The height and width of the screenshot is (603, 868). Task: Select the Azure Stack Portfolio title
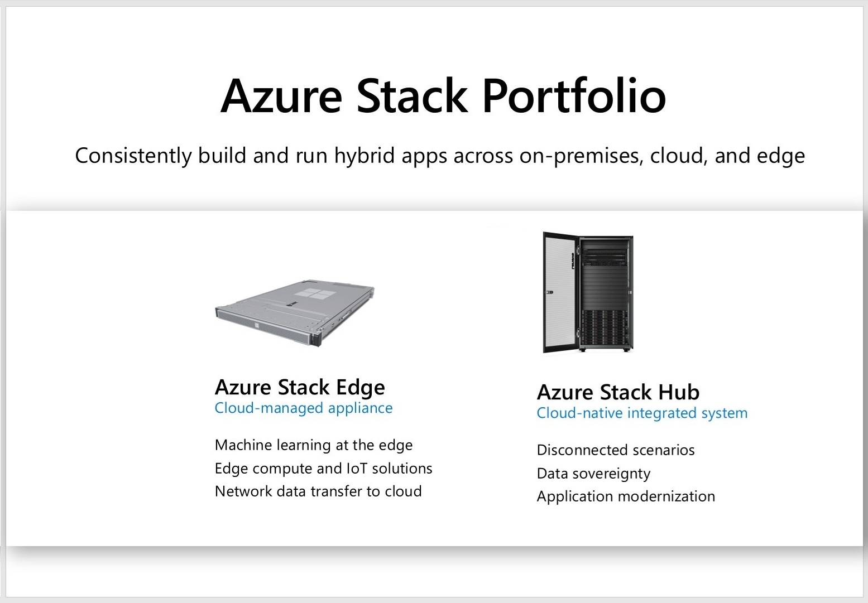tap(443, 95)
